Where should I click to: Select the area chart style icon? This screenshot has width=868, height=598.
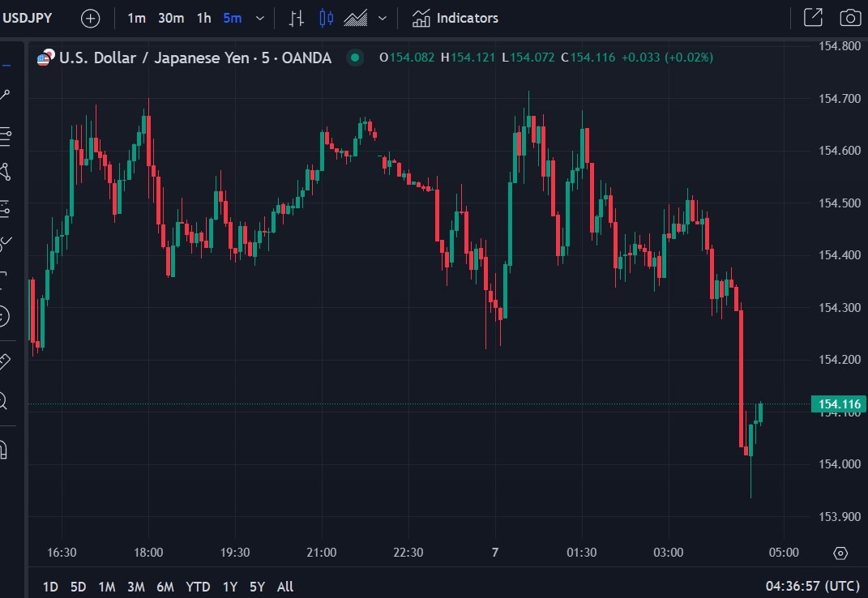tap(354, 18)
